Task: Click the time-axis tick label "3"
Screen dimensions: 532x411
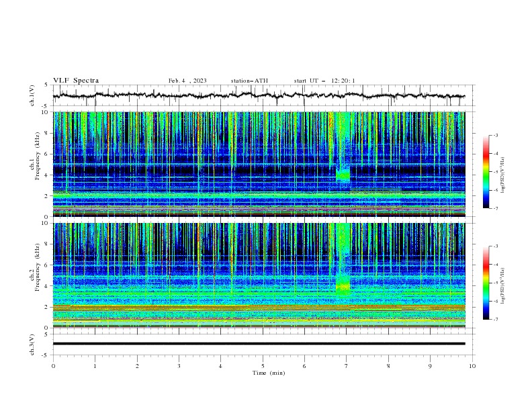Action: (x=179, y=366)
